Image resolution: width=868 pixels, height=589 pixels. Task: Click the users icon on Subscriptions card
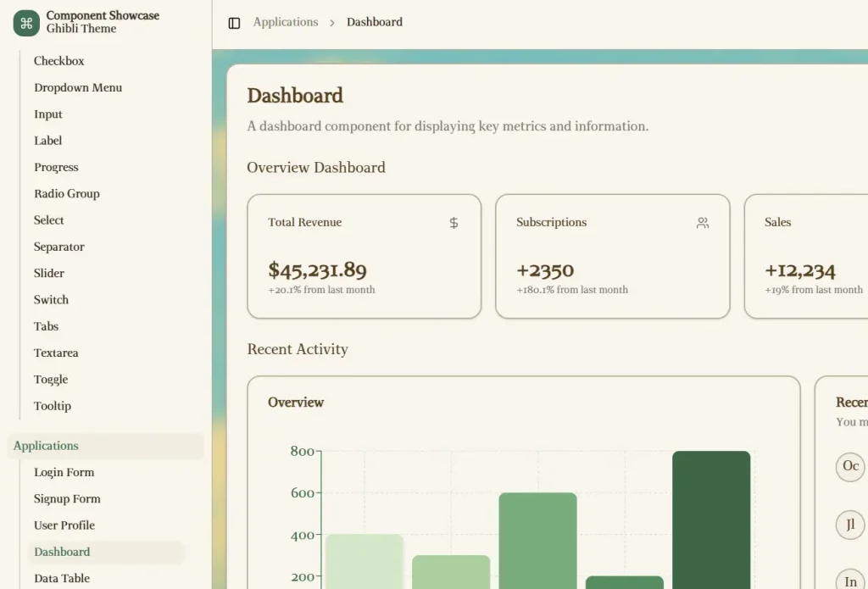pyautogui.click(x=702, y=223)
